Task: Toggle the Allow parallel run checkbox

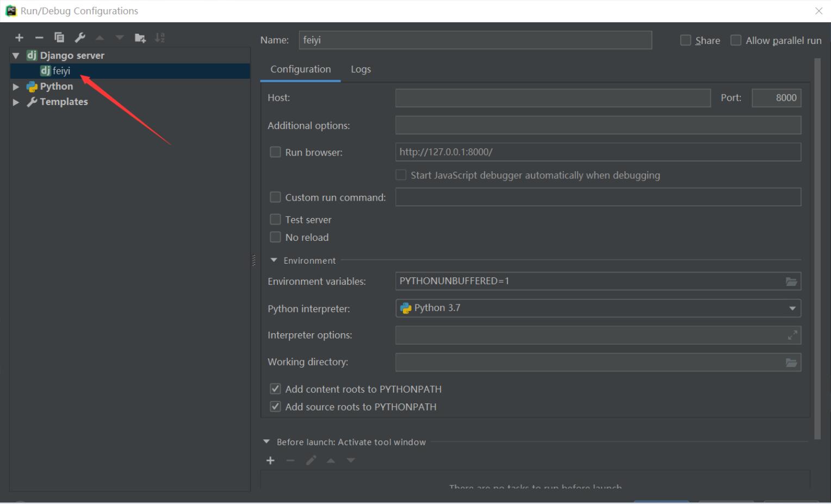Action: point(736,40)
